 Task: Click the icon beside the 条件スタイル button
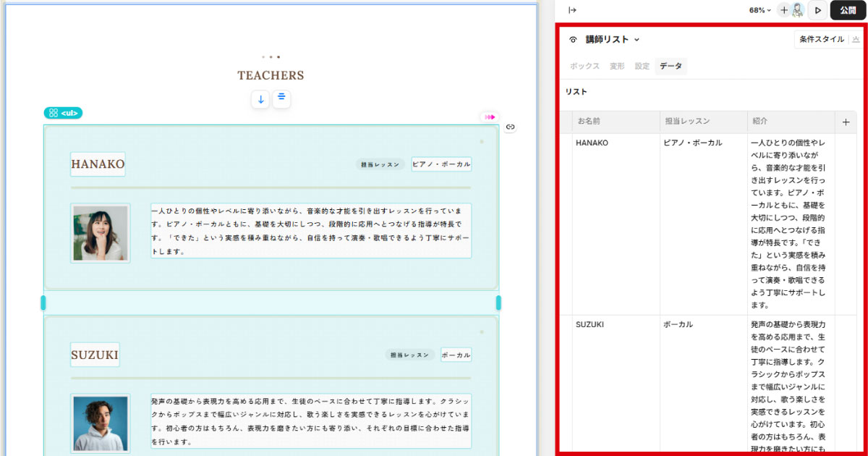[857, 40]
